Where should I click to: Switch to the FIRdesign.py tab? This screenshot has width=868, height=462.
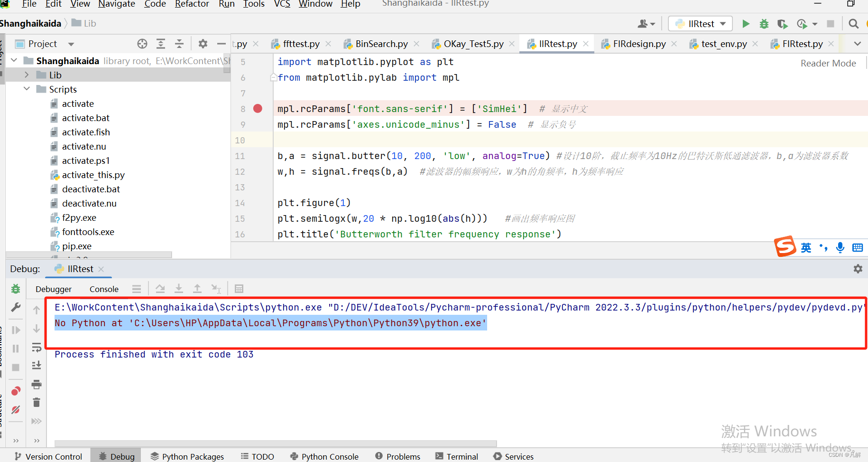pyautogui.click(x=639, y=44)
